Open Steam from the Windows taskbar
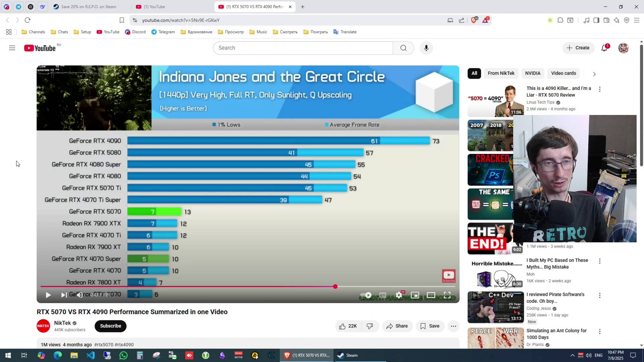 click(348, 355)
